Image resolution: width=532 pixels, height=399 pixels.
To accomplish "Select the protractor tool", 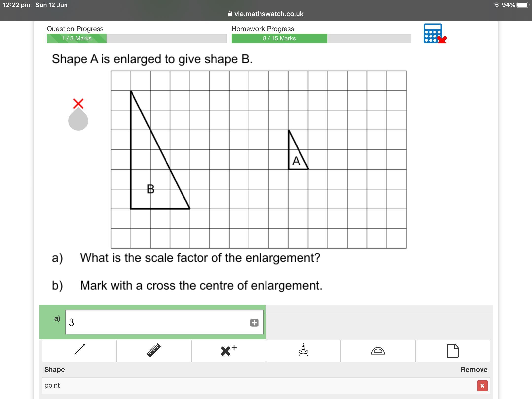I will pyautogui.click(x=378, y=351).
